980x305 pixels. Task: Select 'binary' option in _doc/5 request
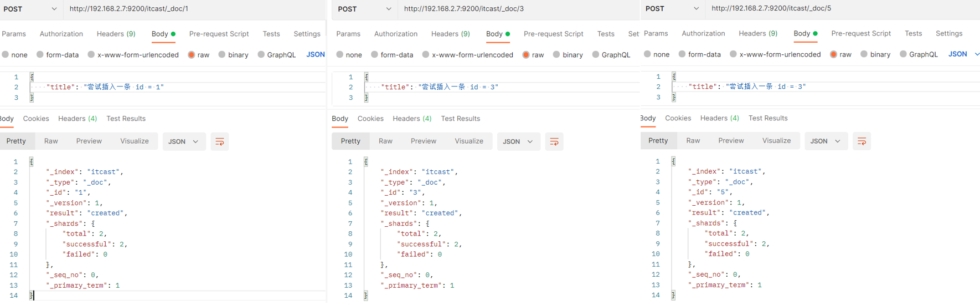point(875,54)
